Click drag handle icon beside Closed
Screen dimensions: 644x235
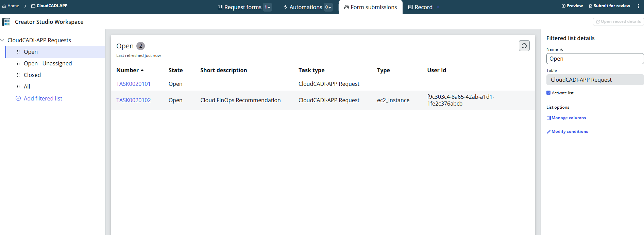[x=18, y=75]
